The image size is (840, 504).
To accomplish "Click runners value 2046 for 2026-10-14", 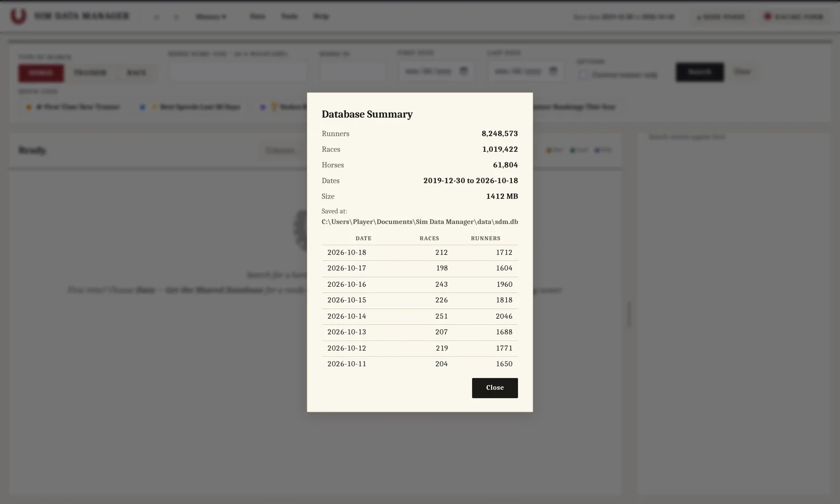I will tap(504, 316).
